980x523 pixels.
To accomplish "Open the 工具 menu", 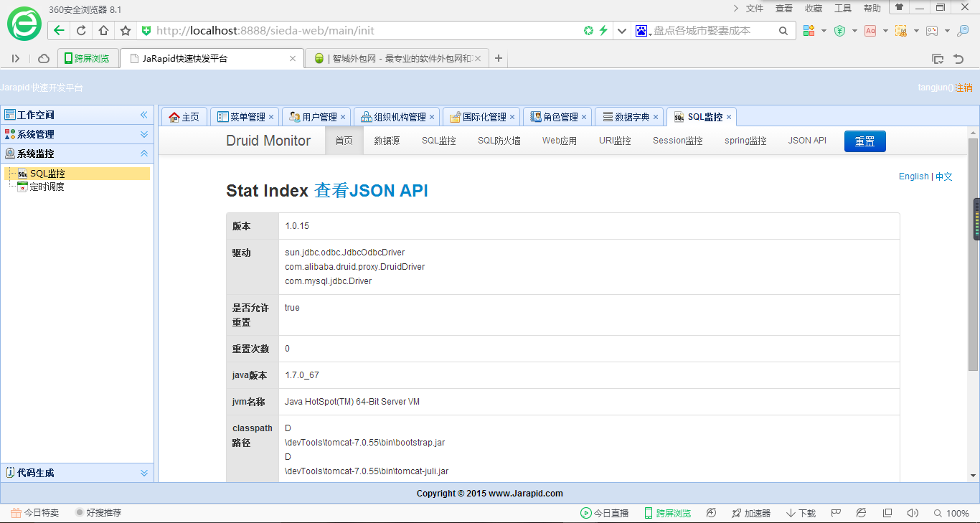I will 843,8.
